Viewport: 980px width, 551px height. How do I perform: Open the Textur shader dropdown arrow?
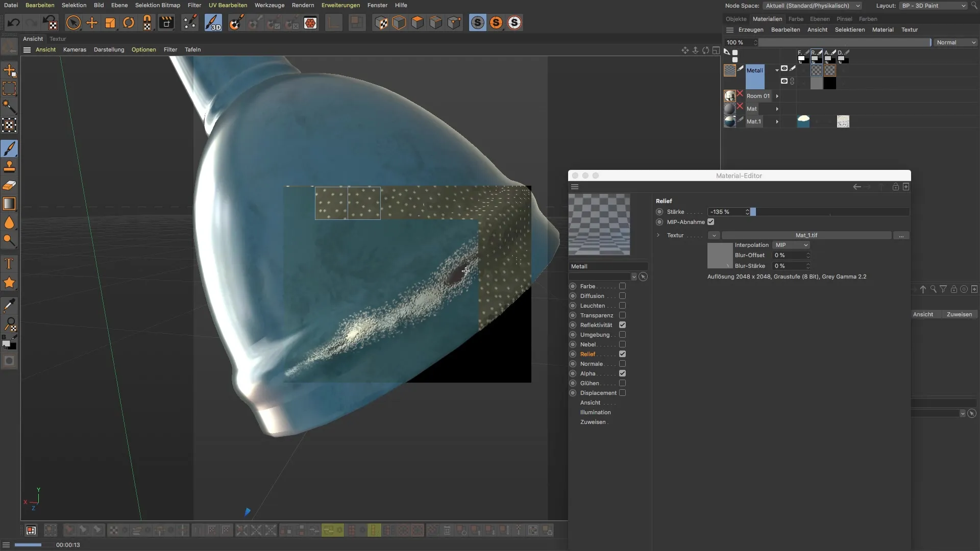714,235
